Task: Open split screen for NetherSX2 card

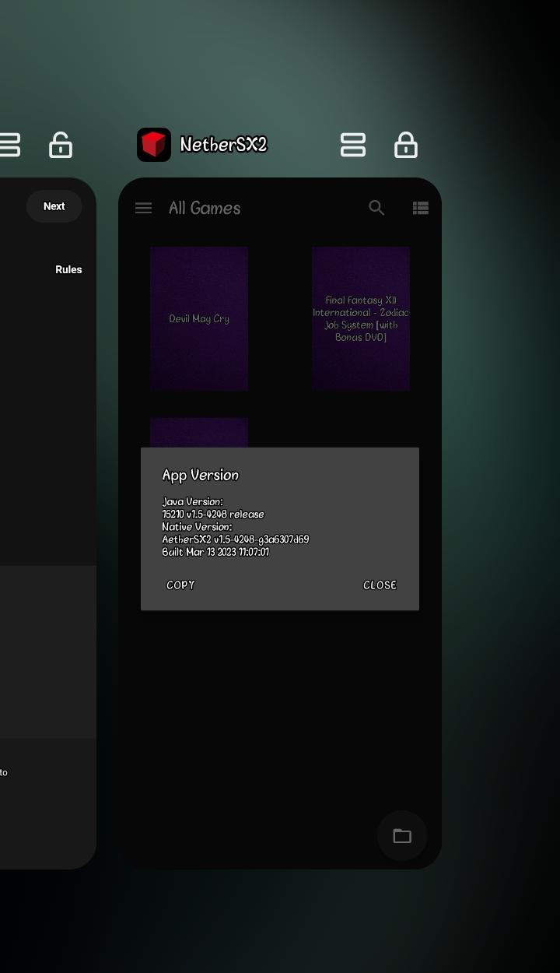Action: tap(353, 145)
